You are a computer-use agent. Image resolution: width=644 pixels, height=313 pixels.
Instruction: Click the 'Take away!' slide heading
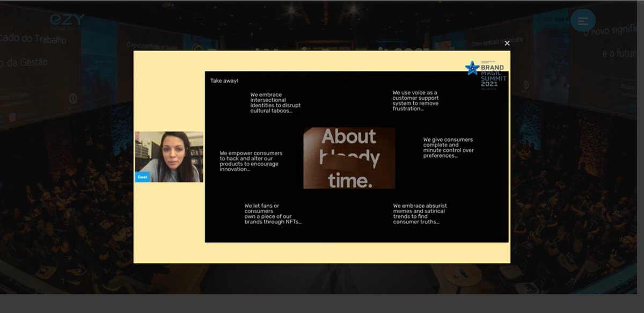pos(224,81)
